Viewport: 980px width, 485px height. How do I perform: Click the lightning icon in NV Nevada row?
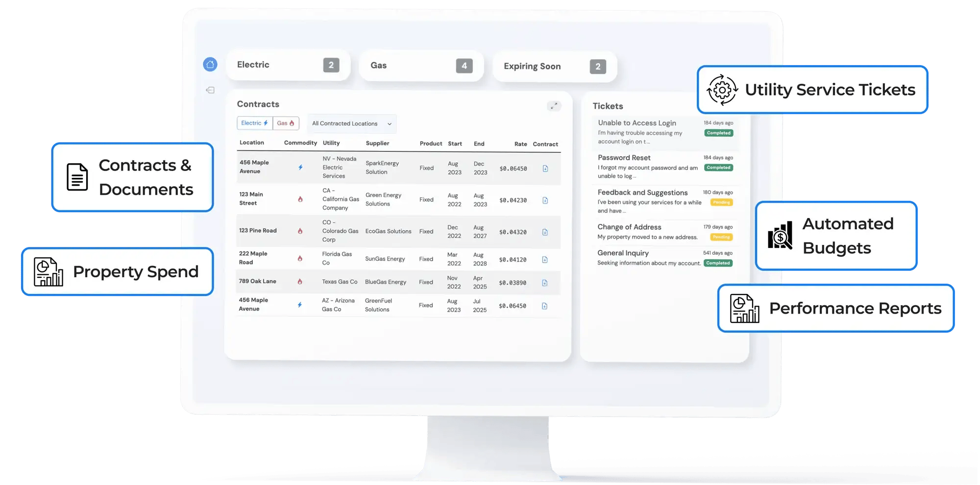pyautogui.click(x=300, y=168)
